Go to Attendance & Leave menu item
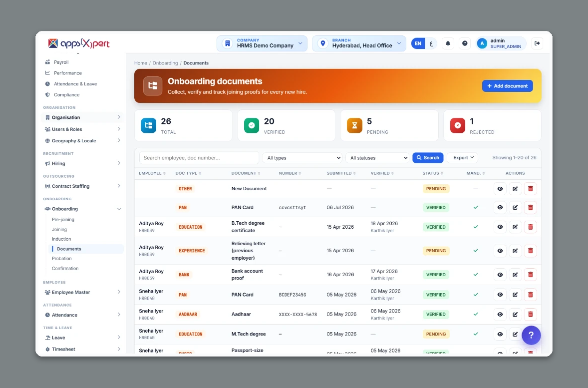Image resolution: width=588 pixels, height=388 pixels. tap(75, 84)
